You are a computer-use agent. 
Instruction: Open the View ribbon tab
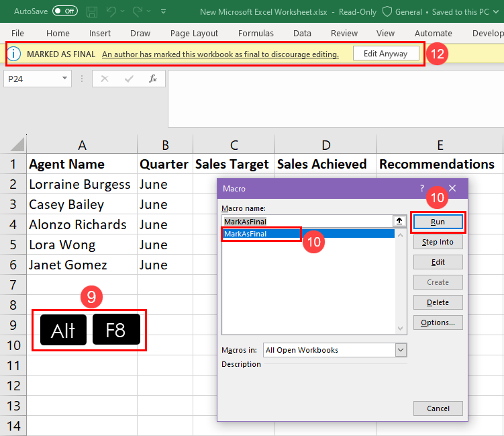(x=385, y=33)
